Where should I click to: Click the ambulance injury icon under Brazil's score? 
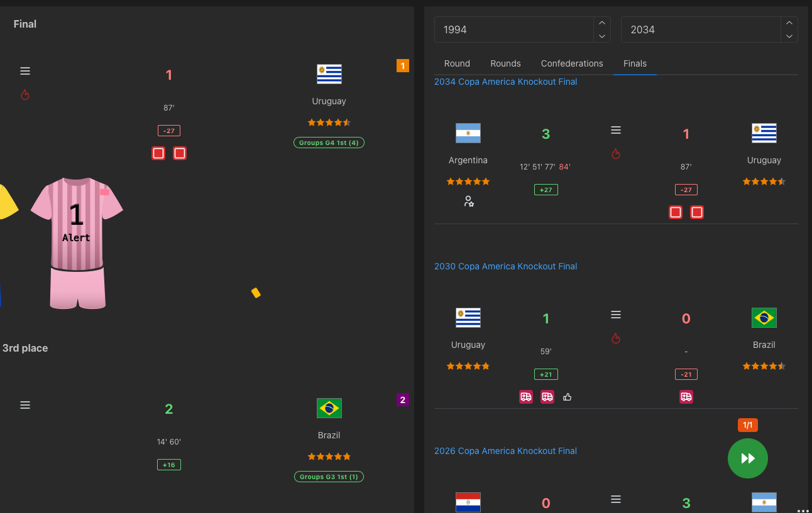(686, 397)
